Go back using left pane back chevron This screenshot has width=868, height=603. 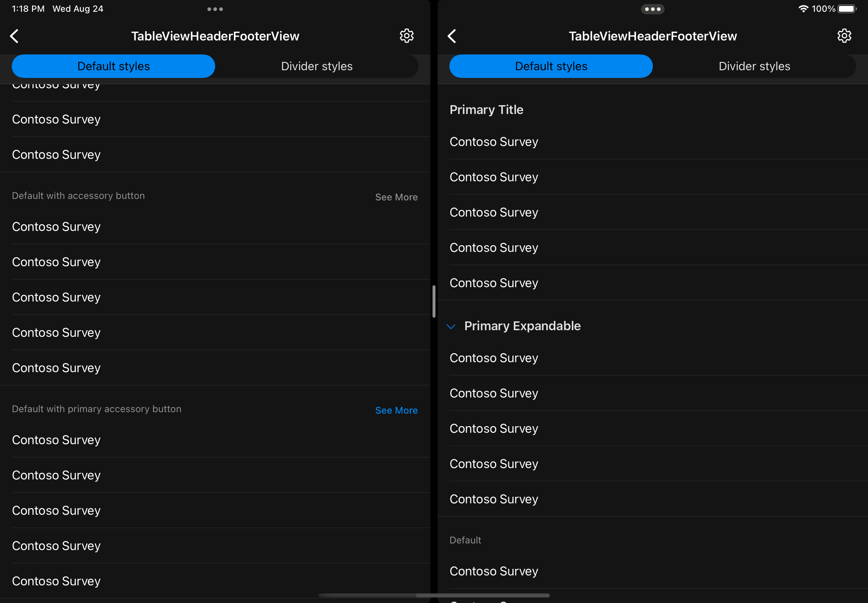pos(14,36)
